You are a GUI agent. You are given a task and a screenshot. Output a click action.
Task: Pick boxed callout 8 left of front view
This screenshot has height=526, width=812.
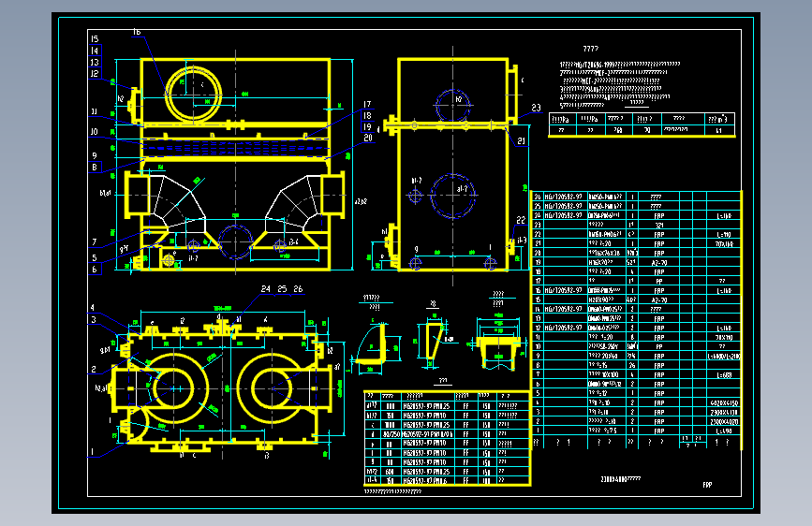tap(95, 168)
